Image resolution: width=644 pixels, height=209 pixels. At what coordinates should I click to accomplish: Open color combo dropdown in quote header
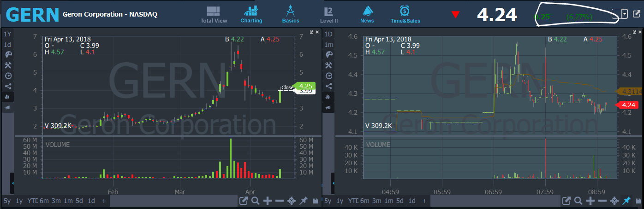[x=625, y=14]
